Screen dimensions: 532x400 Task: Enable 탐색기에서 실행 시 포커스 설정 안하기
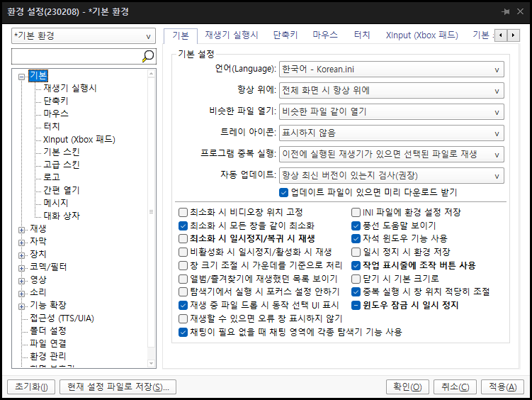(x=183, y=291)
